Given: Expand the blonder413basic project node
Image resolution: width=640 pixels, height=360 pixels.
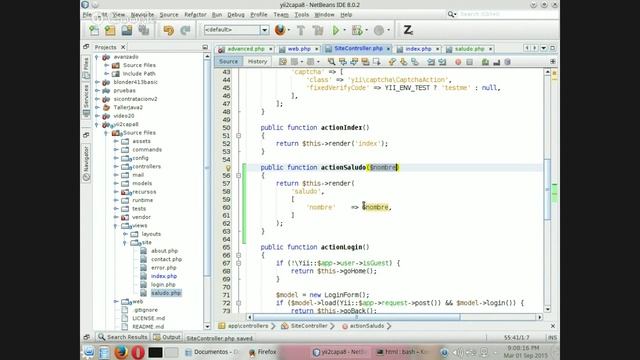Looking at the screenshot, I should [x=97, y=82].
